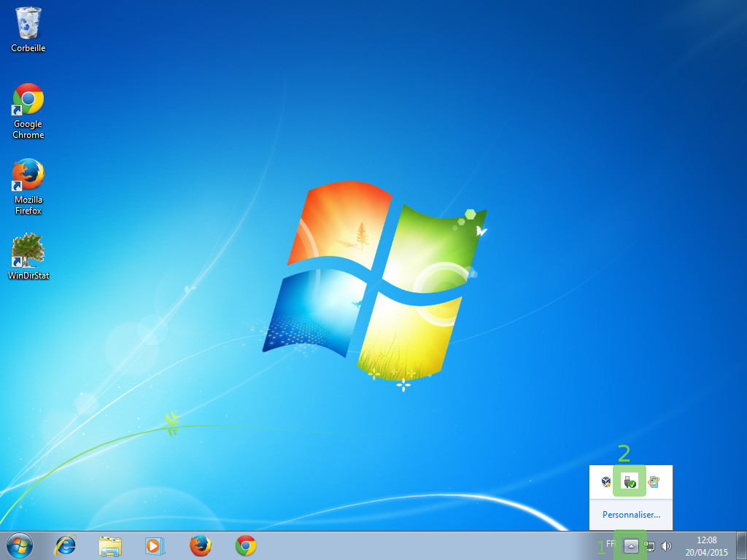Image resolution: width=747 pixels, height=560 pixels.
Task: Collapse the hidden tray icons arrow
Action: 632,546
